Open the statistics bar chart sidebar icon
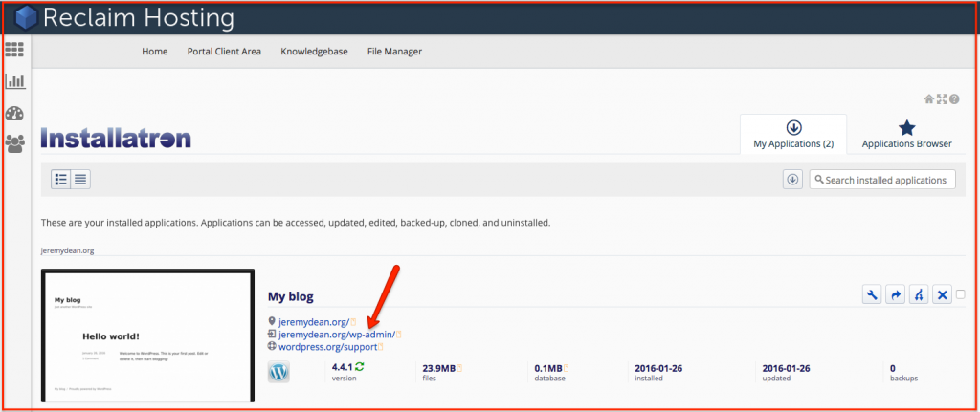The height and width of the screenshot is (412, 980). tap(14, 81)
